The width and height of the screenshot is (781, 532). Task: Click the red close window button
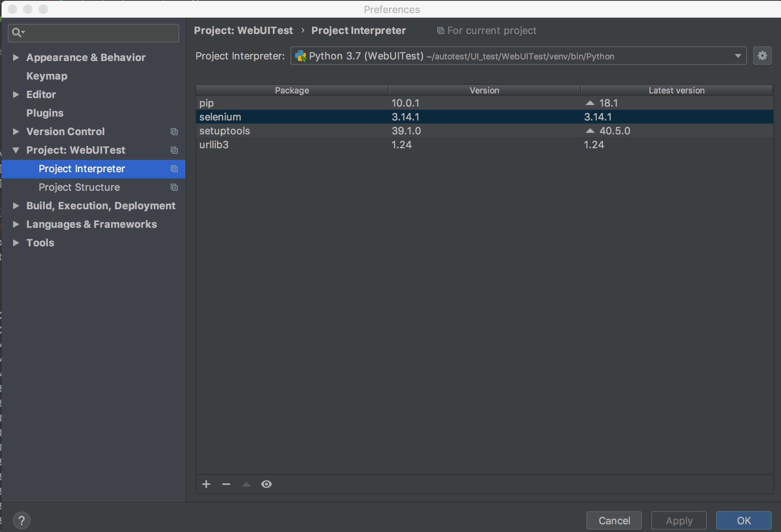(12, 9)
